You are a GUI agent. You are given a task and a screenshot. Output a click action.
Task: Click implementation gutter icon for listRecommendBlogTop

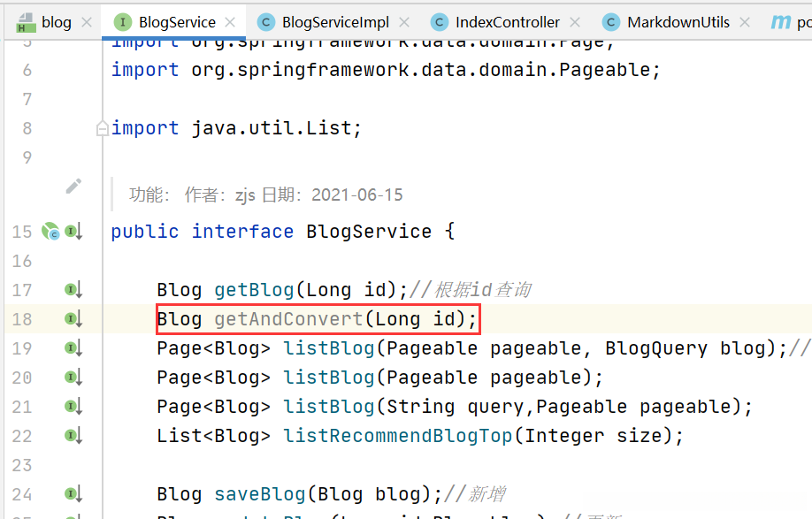point(73,436)
